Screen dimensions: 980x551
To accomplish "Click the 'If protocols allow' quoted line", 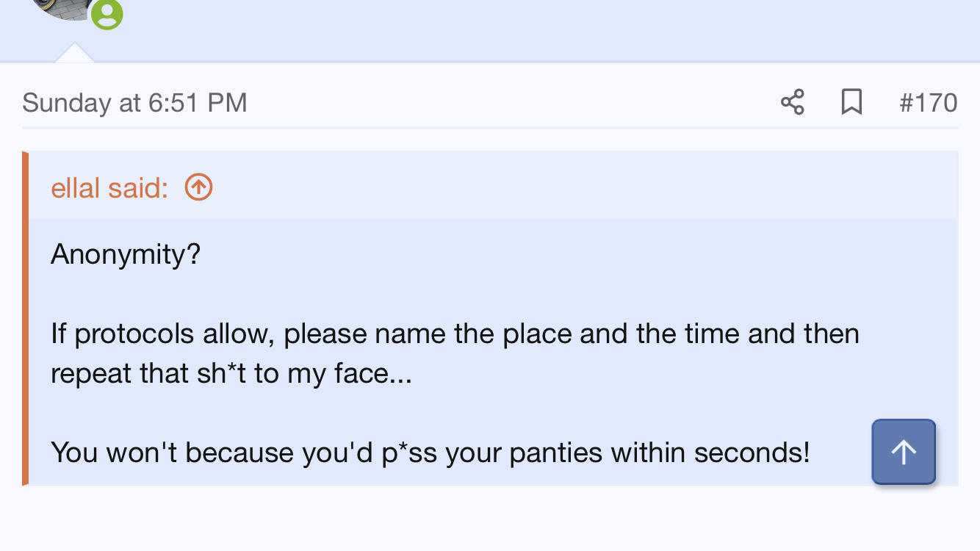I will (x=455, y=334).
